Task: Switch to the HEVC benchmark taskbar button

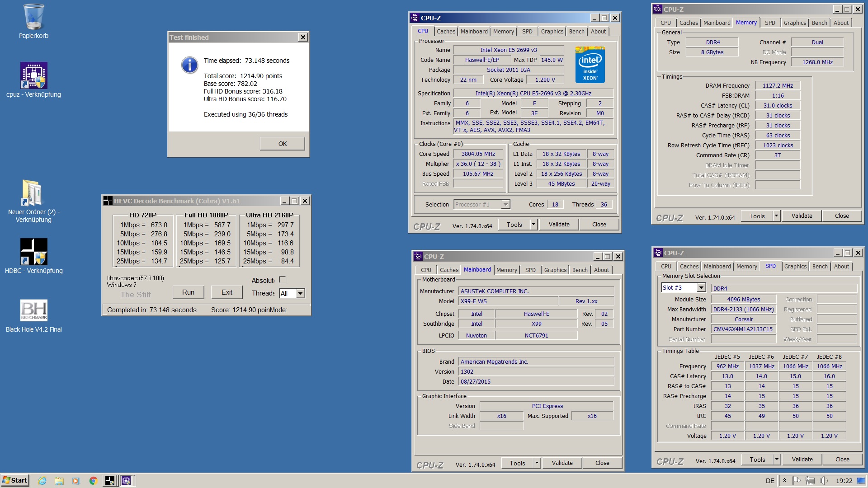Action: point(110,481)
